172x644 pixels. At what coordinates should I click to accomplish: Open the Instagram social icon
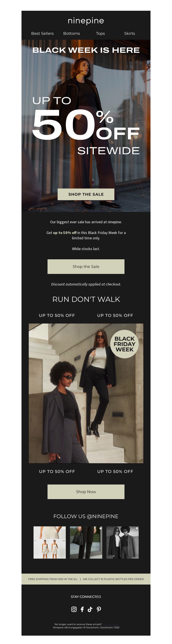74,609
